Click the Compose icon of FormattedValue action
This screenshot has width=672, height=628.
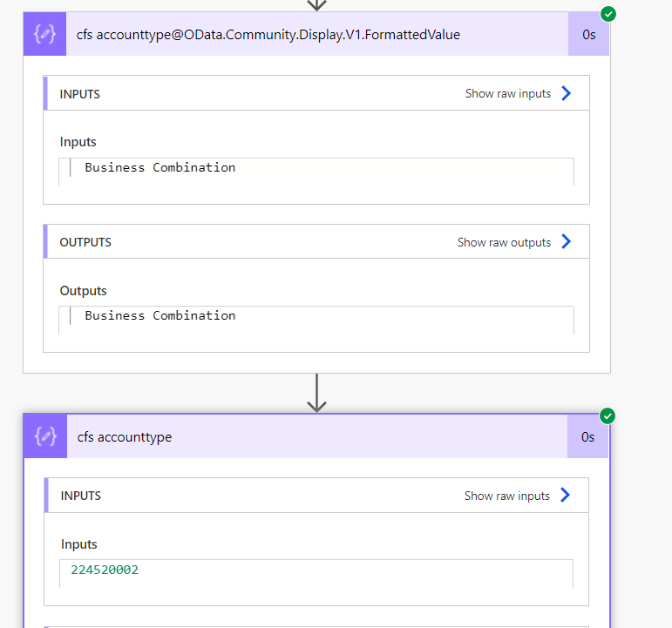pyautogui.click(x=44, y=34)
